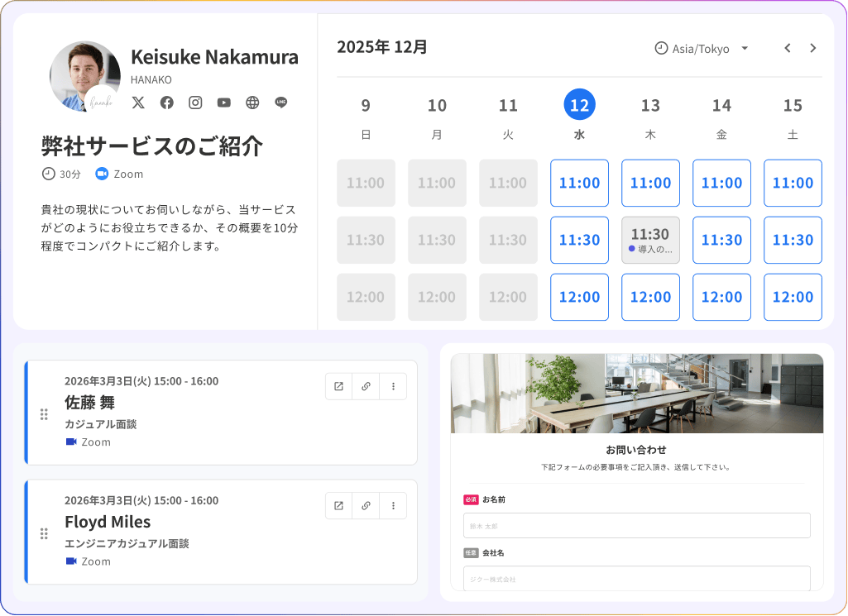Book the 12:00 slot on December 14

click(x=721, y=297)
